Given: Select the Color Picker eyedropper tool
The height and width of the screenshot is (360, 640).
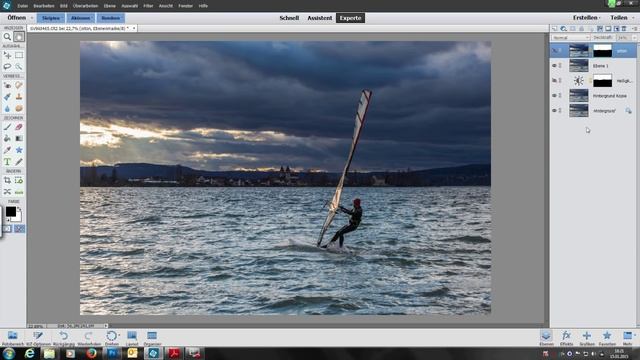Looking at the screenshot, I should click(x=7, y=150).
